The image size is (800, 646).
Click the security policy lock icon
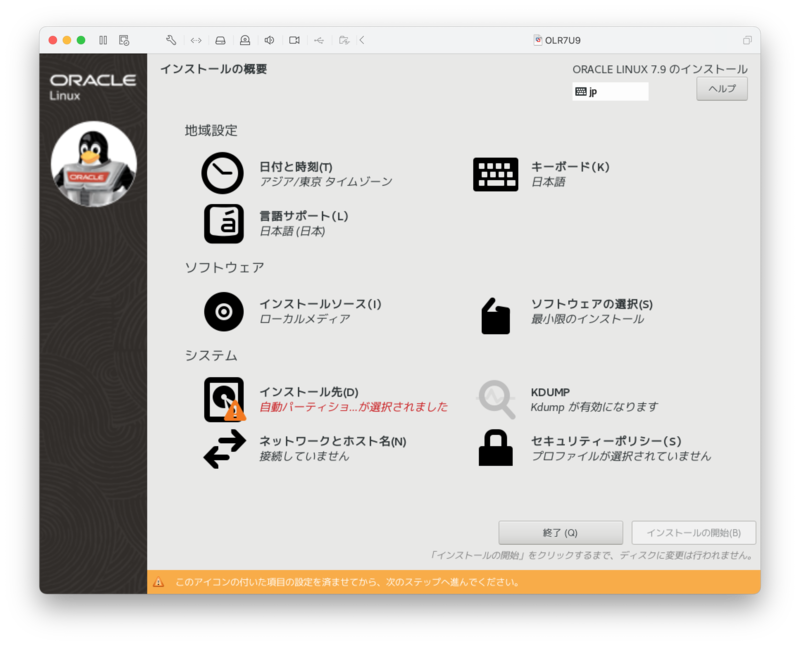click(495, 448)
